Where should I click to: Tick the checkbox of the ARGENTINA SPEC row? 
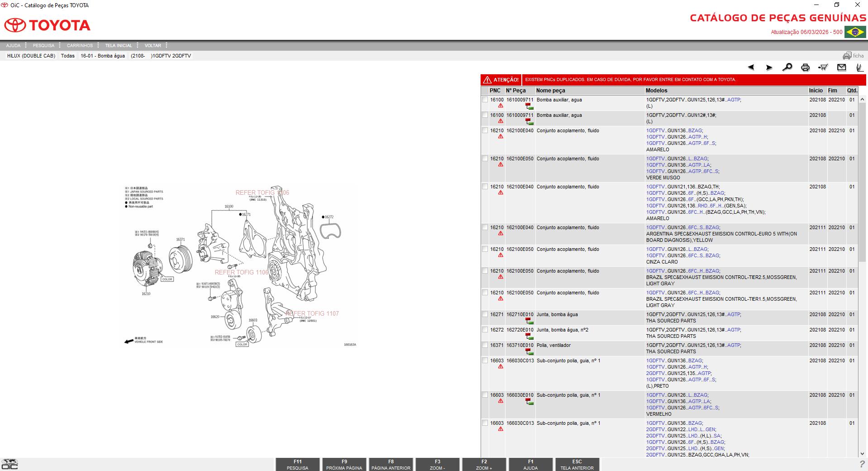pyautogui.click(x=485, y=227)
